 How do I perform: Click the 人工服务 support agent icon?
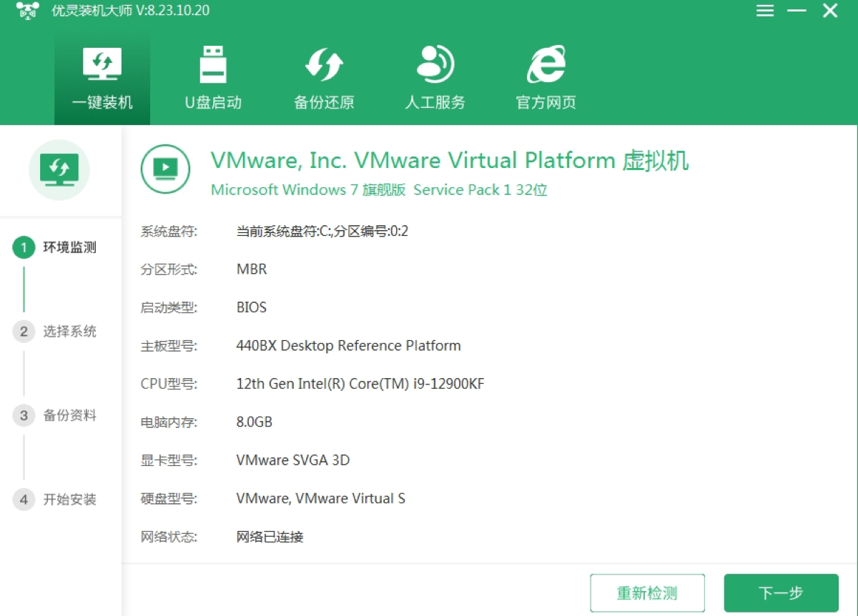click(x=435, y=64)
